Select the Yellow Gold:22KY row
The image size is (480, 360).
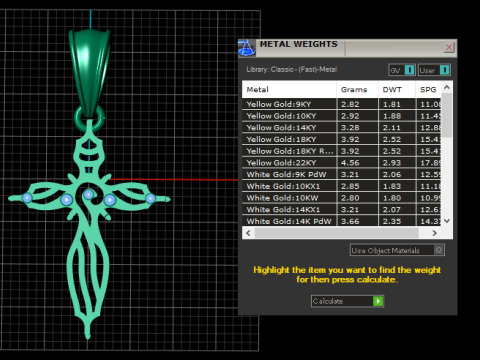point(342,163)
